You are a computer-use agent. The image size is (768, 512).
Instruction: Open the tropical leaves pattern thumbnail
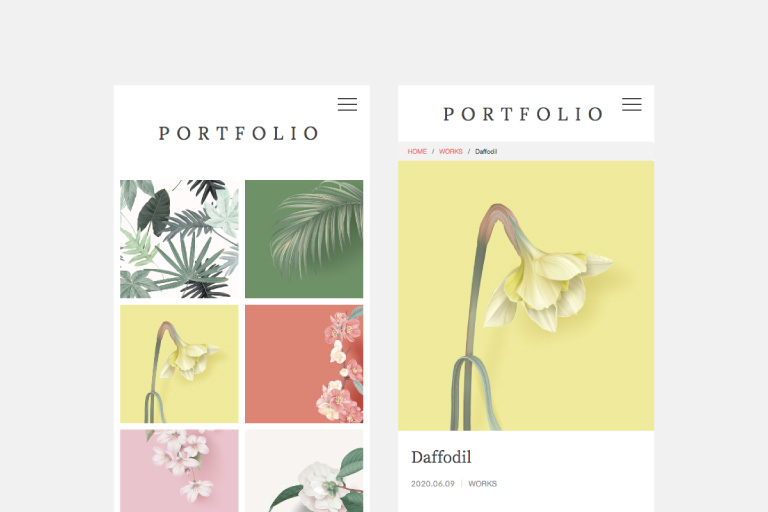coord(179,239)
